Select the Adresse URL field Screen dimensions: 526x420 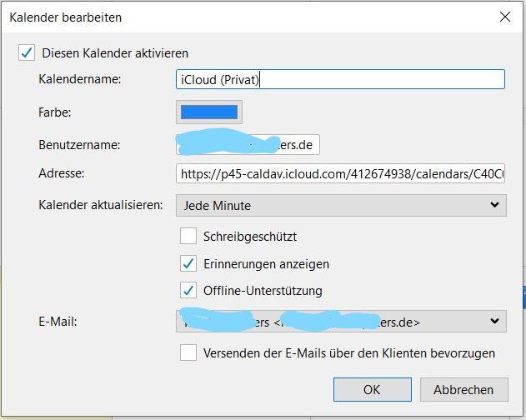[340, 174]
